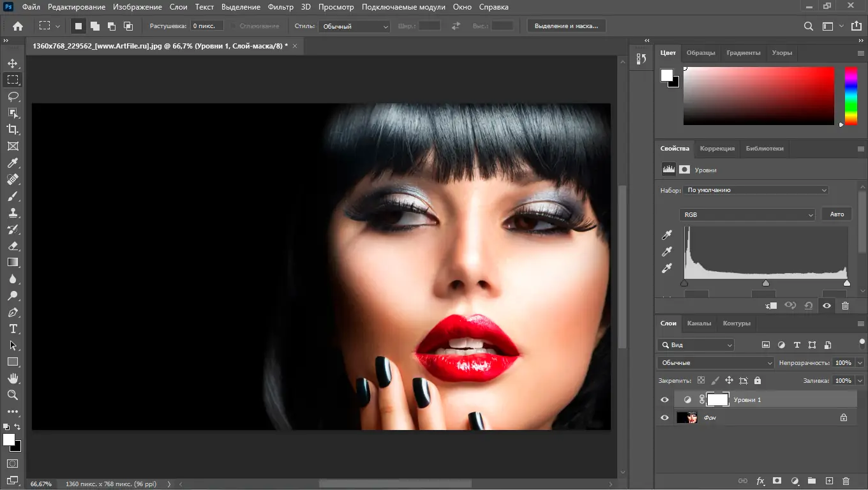Open the layer blend mode dropdown Обычные
Screen dimensions: 868x490
[x=715, y=362]
